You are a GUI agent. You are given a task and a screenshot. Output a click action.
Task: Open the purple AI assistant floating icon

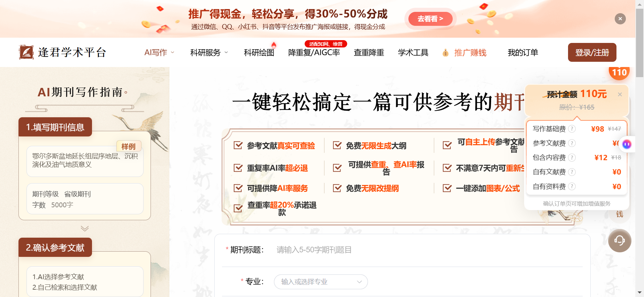pos(627,144)
